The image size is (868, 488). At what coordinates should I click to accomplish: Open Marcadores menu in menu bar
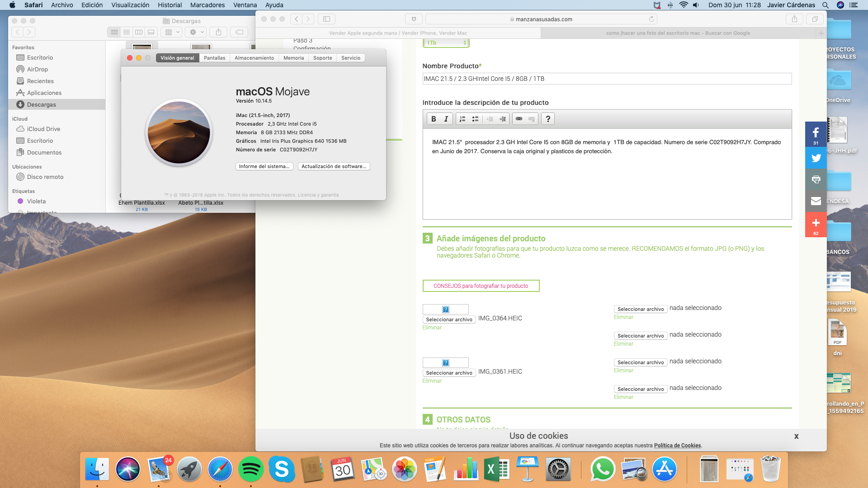click(208, 5)
